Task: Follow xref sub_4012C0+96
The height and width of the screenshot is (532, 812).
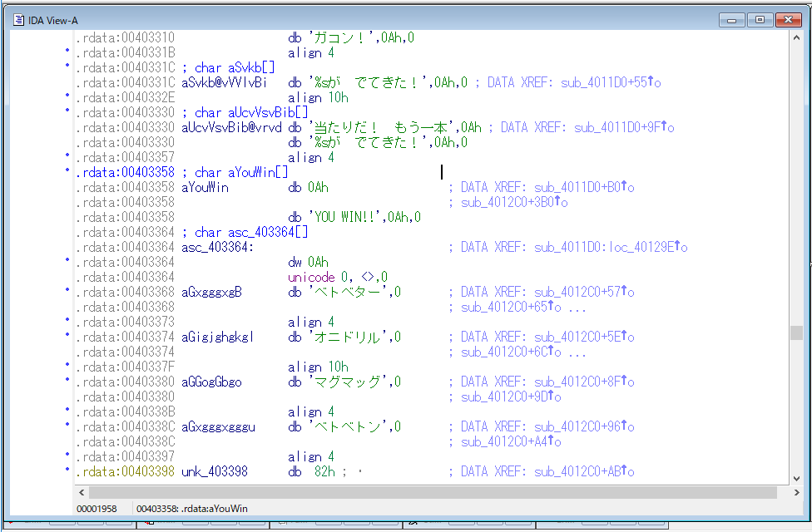Action: [584, 427]
